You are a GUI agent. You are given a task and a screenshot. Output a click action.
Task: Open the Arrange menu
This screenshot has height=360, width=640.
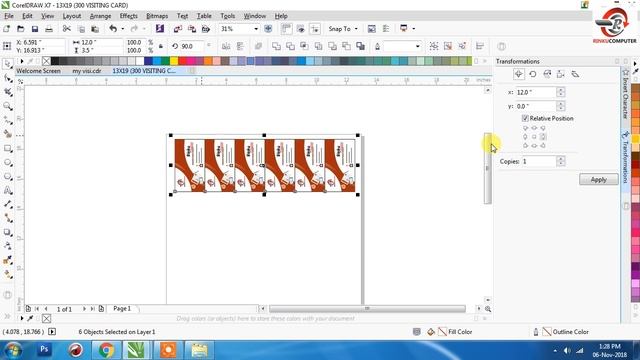coord(100,16)
